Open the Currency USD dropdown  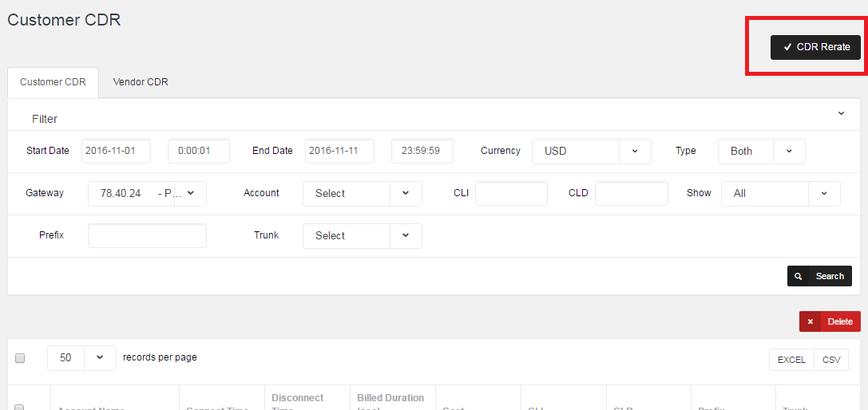[x=591, y=152]
